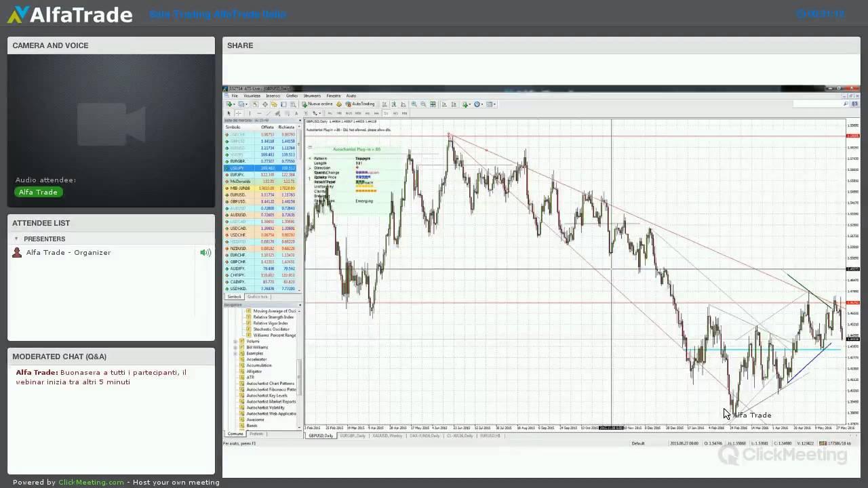The height and width of the screenshot is (488, 868).
Task: Open the Grafici menu
Action: [x=290, y=96]
